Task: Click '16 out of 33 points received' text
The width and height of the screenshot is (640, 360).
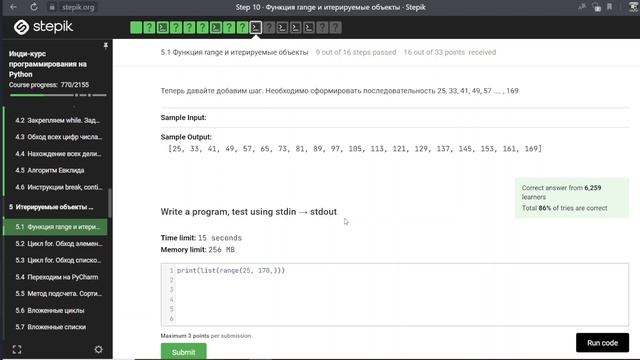Action: 450,52
